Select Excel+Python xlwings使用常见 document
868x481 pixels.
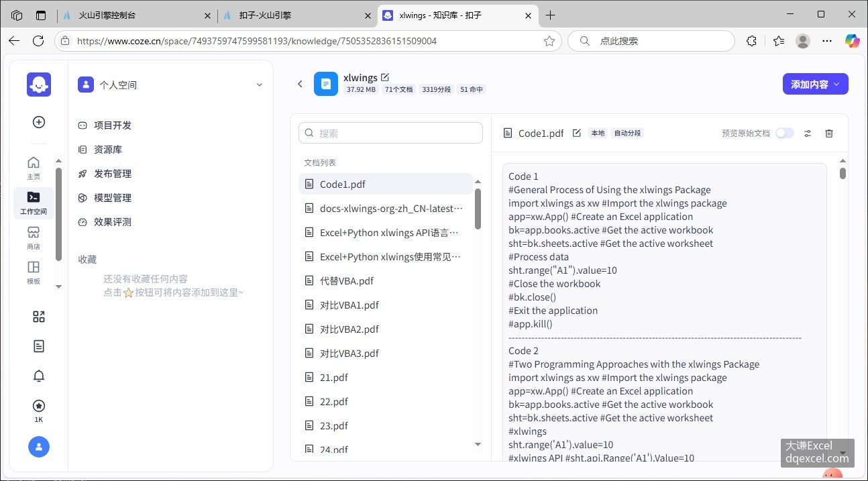pyautogui.click(x=386, y=257)
